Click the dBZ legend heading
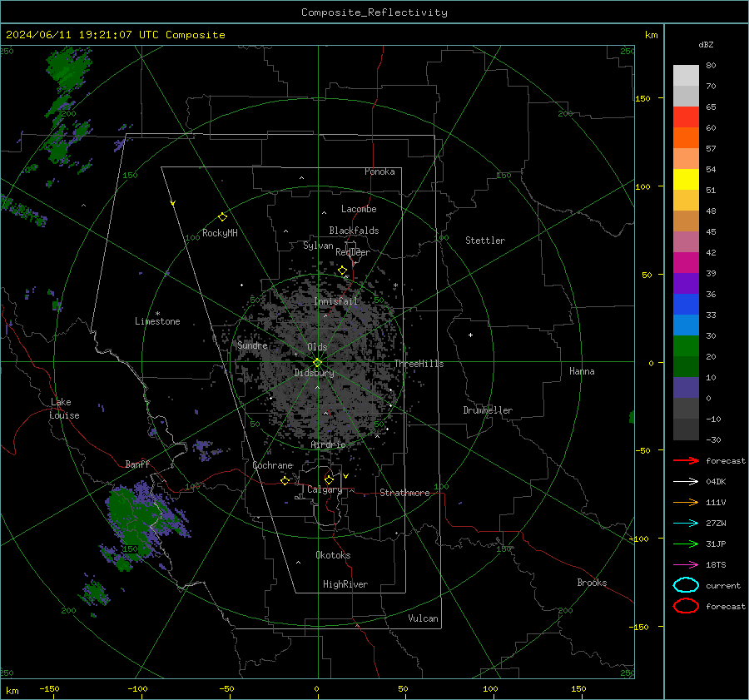This screenshot has width=749, height=700. click(706, 44)
